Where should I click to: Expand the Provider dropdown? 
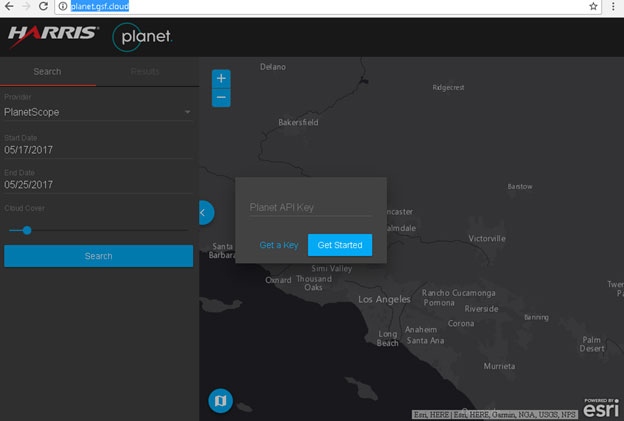point(97,112)
